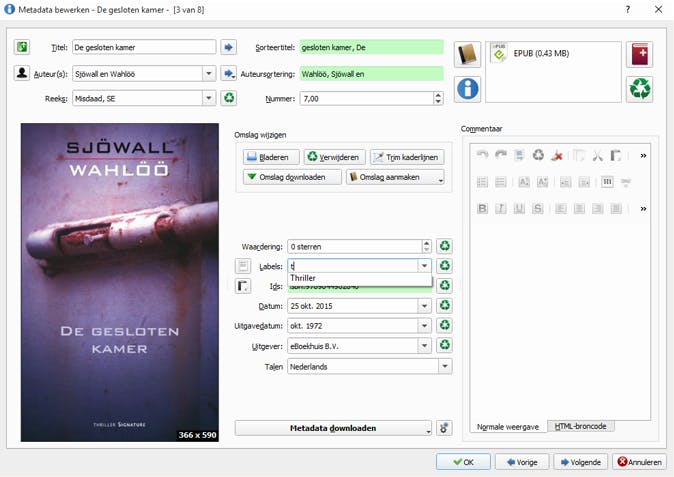The width and height of the screenshot is (674, 477).
Task: Go to next book with Volgende
Action: [x=580, y=462]
